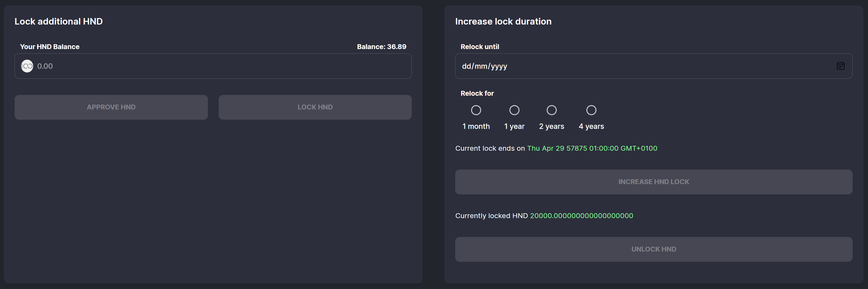
Task: Click the Relock for label
Action: pyautogui.click(x=477, y=93)
